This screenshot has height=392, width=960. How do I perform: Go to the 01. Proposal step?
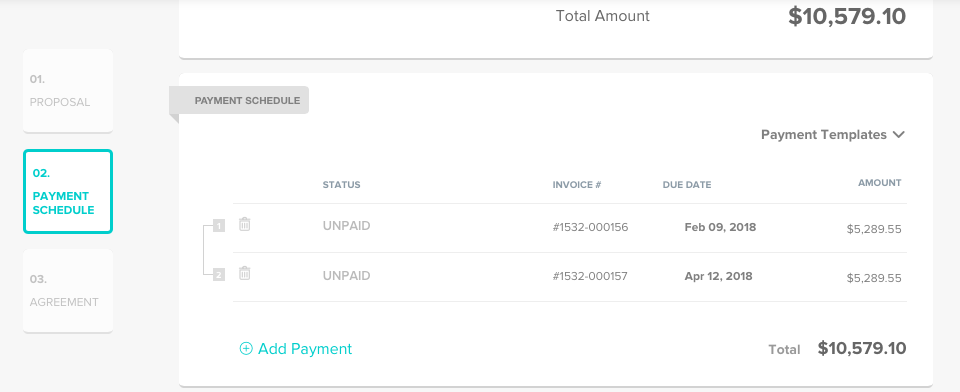(68, 91)
